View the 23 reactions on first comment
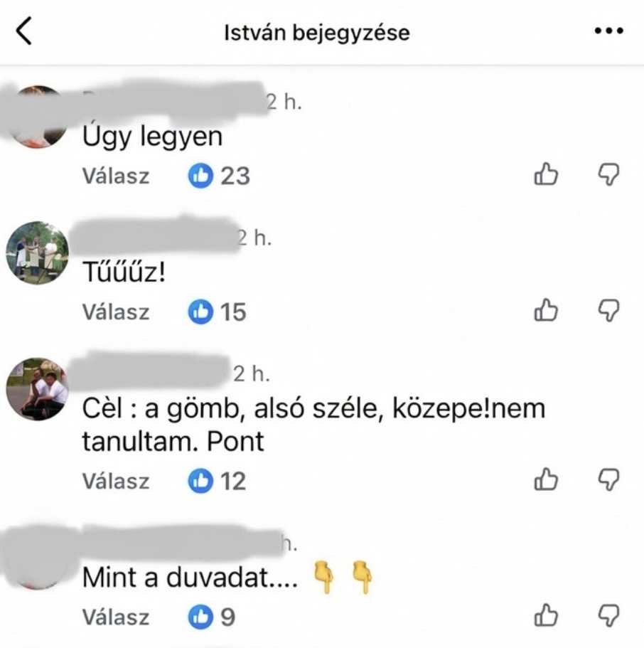The image size is (644, 648). click(x=219, y=176)
